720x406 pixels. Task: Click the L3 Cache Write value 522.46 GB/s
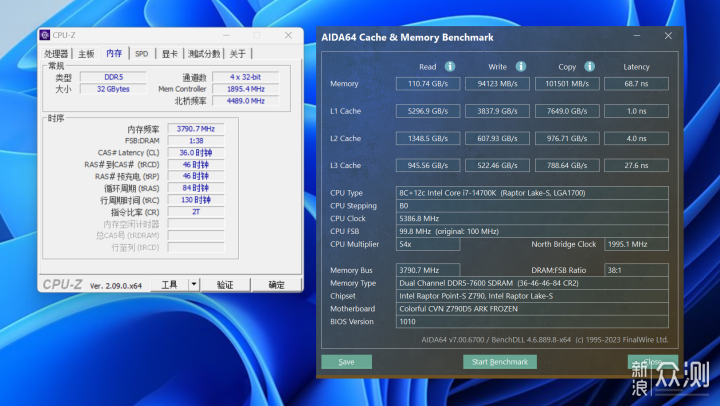(497, 165)
